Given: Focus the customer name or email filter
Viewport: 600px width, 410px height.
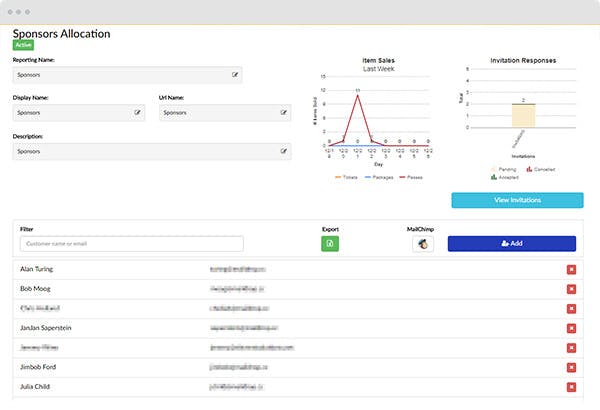Looking at the screenshot, I should click(132, 243).
